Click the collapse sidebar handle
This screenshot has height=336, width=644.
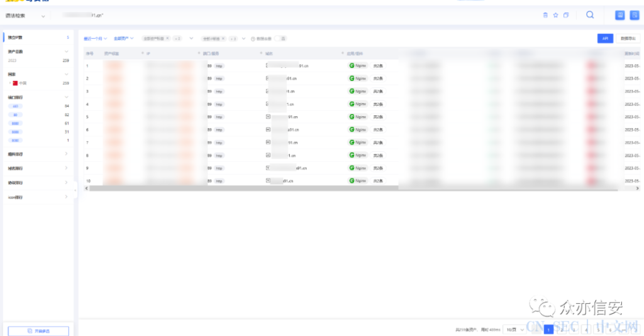[75, 190]
